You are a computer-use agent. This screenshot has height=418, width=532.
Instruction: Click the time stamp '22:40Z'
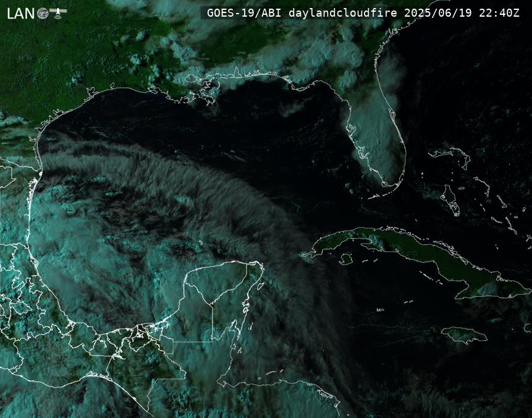pyautogui.click(x=499, y=13)
